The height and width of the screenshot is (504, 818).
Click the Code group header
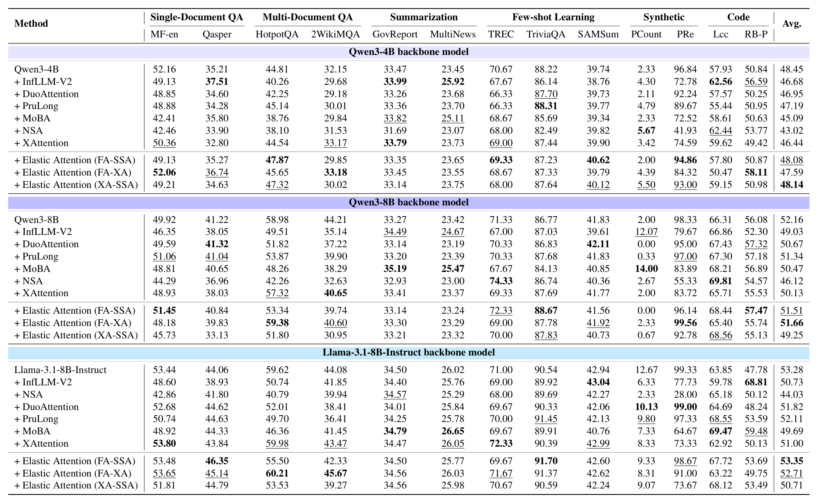coord(738,17)
